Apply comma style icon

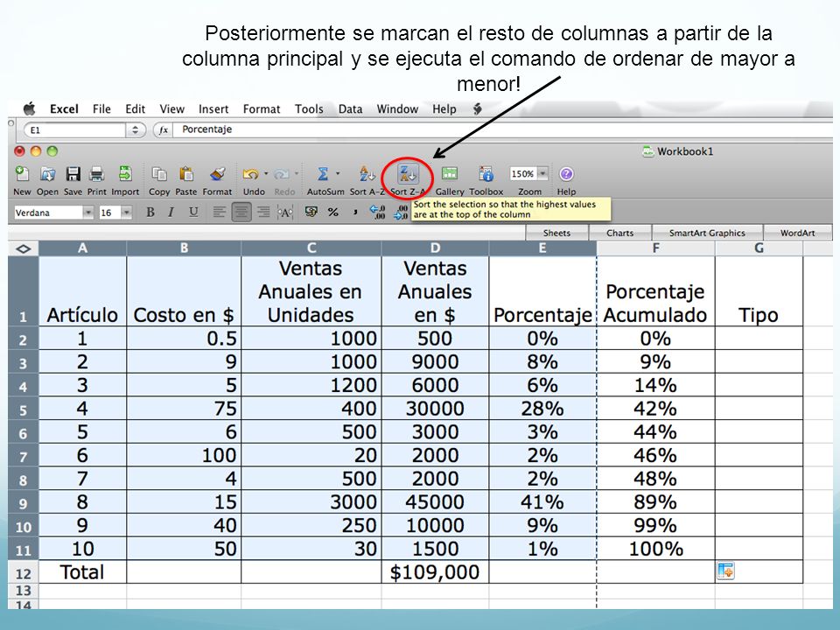click(354, 213)
